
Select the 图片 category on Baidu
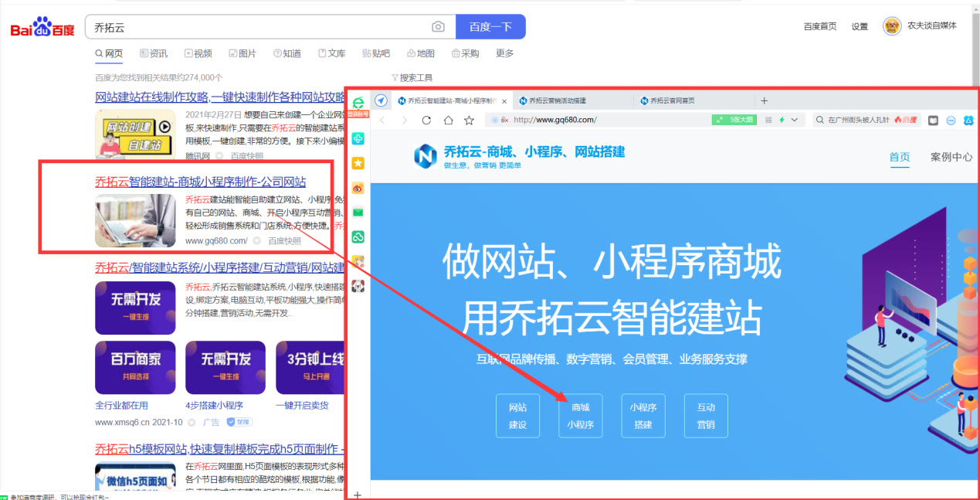tap(244, 53)
